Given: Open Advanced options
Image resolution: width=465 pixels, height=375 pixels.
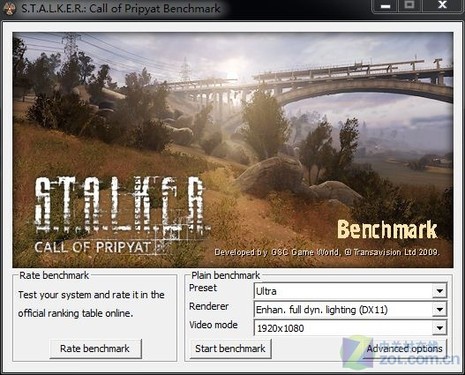Looking at the screenshot, I should pyautogui.click(x=405, y=349).
